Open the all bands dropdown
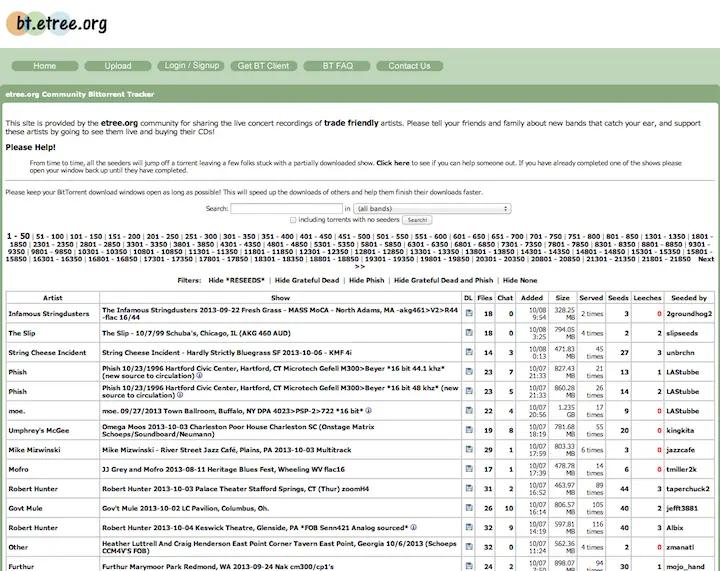 [x=432, y=209]
